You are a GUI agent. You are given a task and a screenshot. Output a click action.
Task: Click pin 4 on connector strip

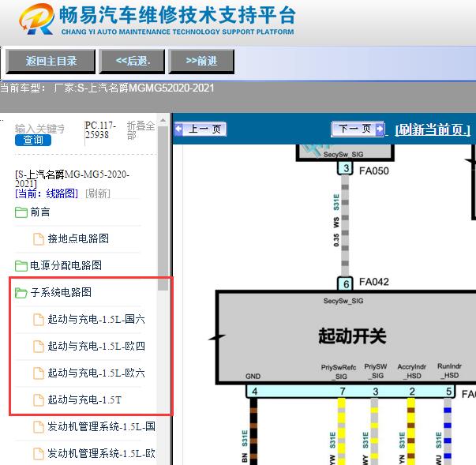[x=254, y=392]
